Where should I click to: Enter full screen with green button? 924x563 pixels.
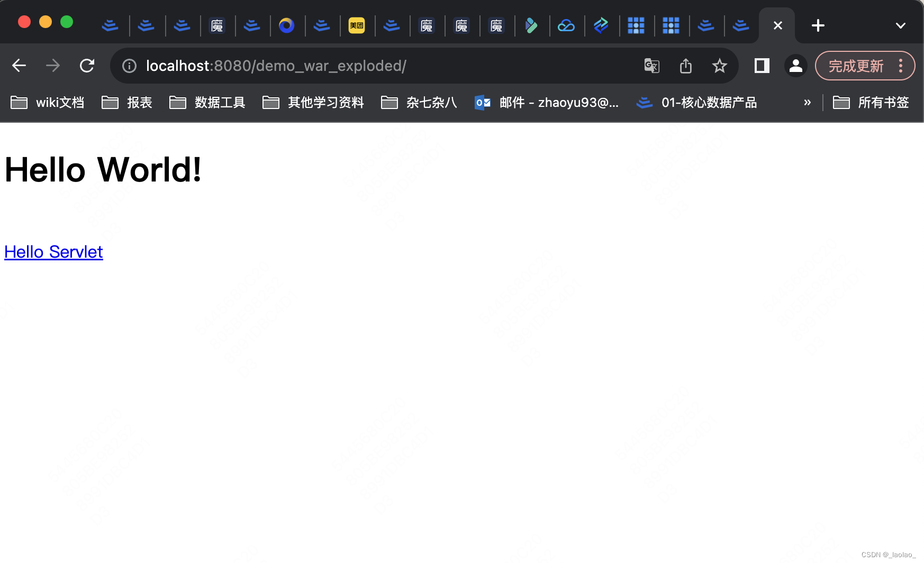67,22
